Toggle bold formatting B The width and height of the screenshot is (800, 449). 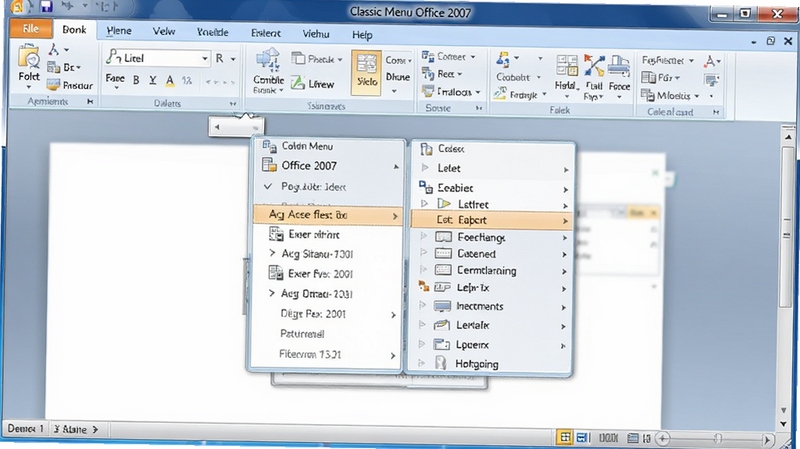coord(136,80)
